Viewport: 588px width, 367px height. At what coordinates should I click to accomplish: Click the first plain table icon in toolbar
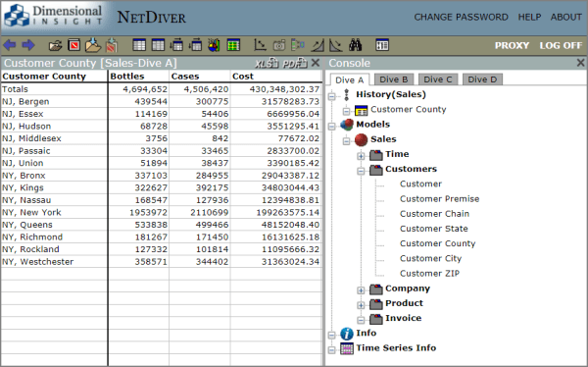[139, 45]
